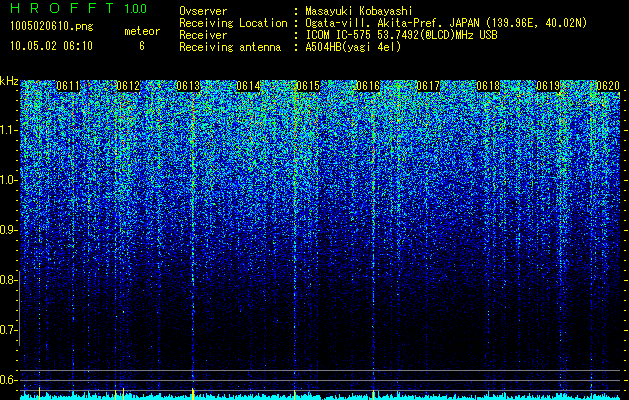Click the 0619 time marker
This screenshot has height=400, width=629.
548,86
